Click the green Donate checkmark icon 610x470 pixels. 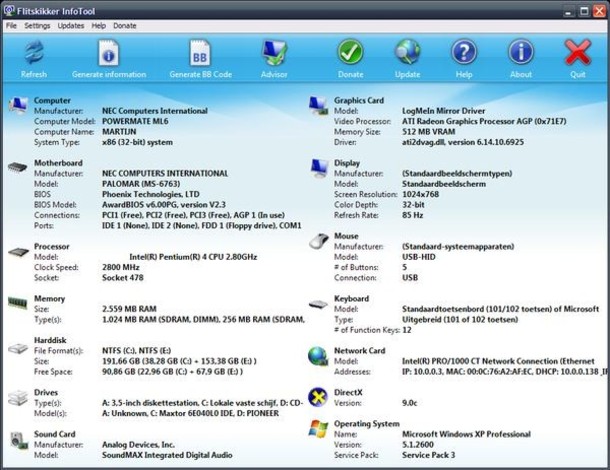[x=350, y=52]
